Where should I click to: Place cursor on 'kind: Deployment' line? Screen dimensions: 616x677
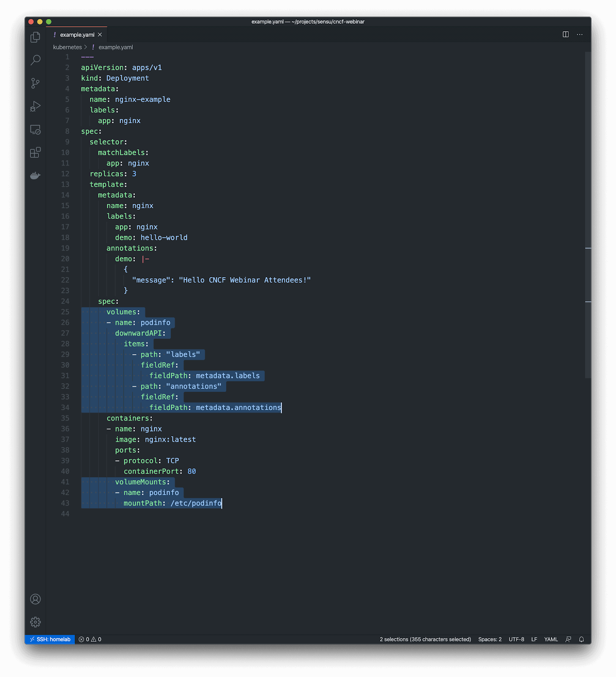coord(115,78)
